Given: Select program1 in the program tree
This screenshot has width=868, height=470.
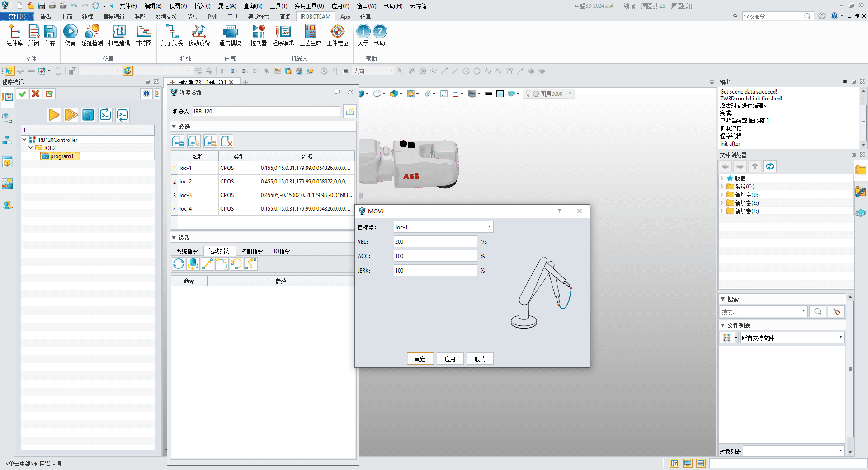Looking at the screenshot, I should tap(61, 156).
